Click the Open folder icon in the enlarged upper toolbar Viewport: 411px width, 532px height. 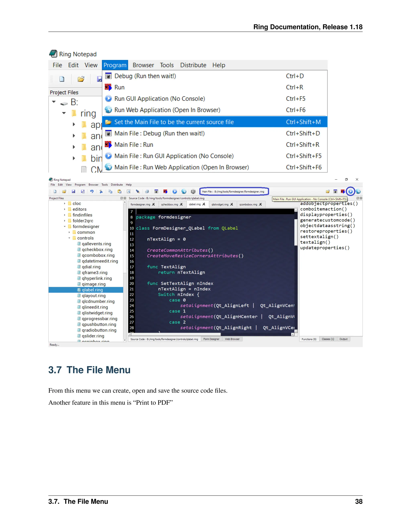tap(81, 79)
